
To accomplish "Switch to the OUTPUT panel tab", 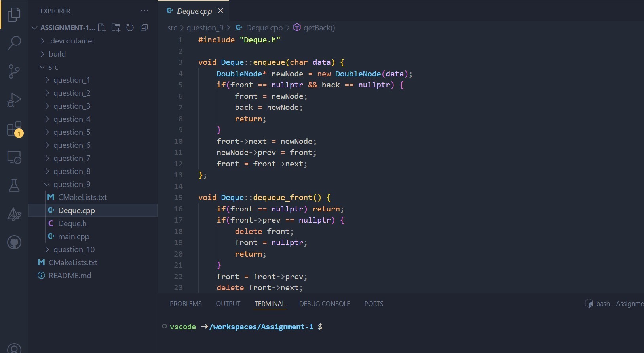I will point(228,304).
